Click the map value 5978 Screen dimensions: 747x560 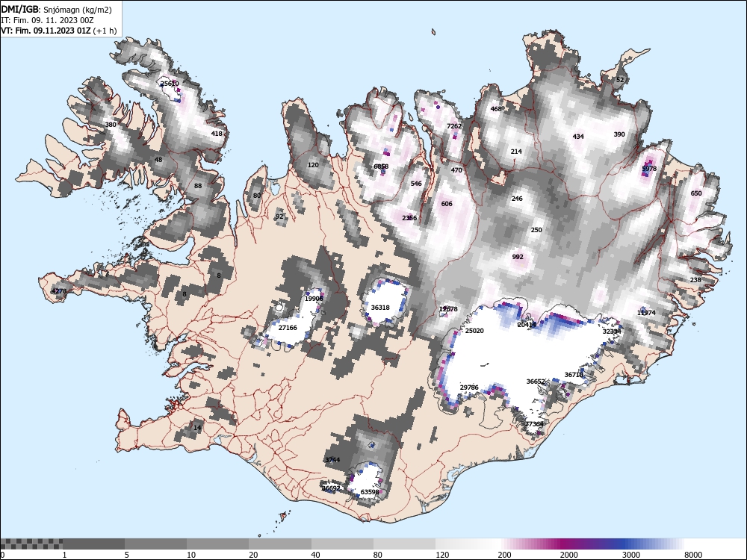[649, 169]
